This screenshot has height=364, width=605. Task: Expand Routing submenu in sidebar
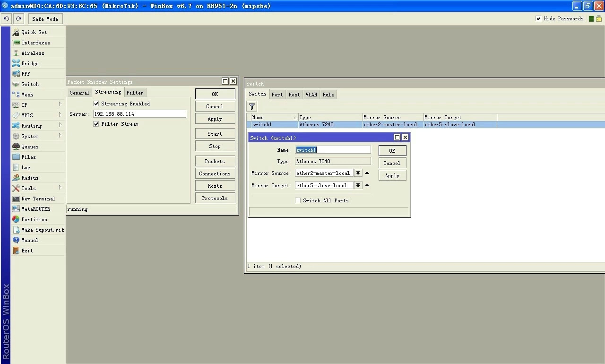pos(60,125)
